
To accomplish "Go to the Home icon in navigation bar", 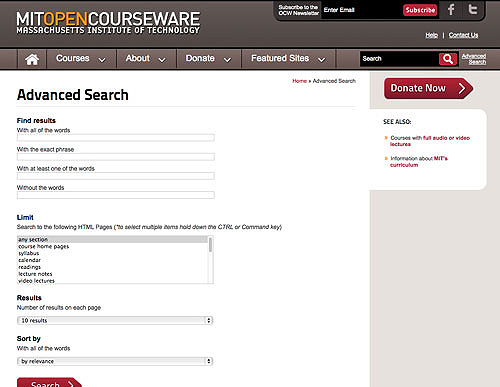I will click(x=32, y=59).
